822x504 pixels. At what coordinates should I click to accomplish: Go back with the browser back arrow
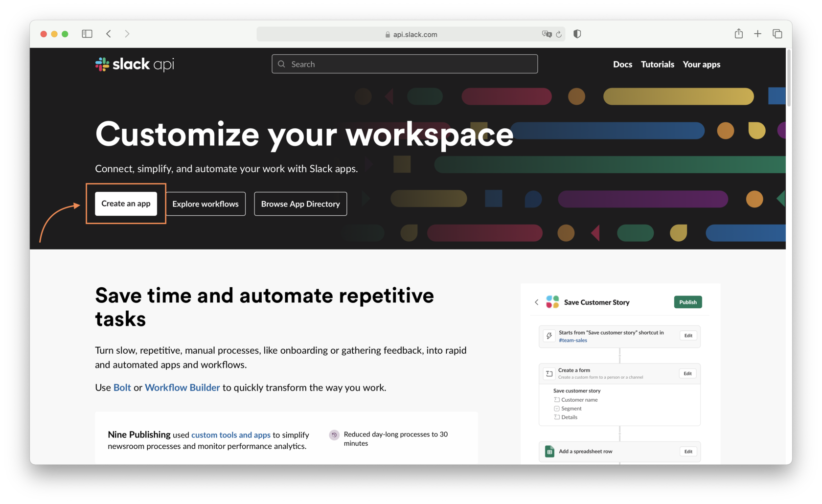109,34
